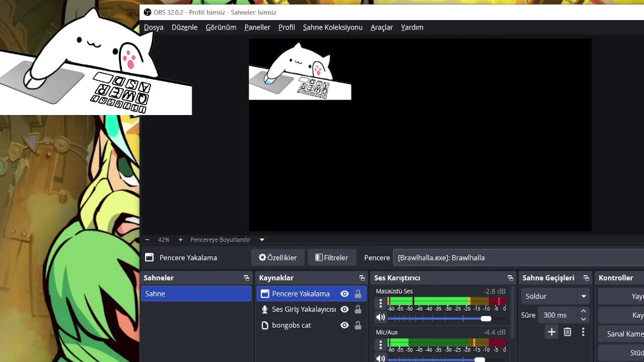Open the Sahne Koleksiyonu menu
Image resolution: width=644 pixels, height=362 pixels.
[333, 27]
